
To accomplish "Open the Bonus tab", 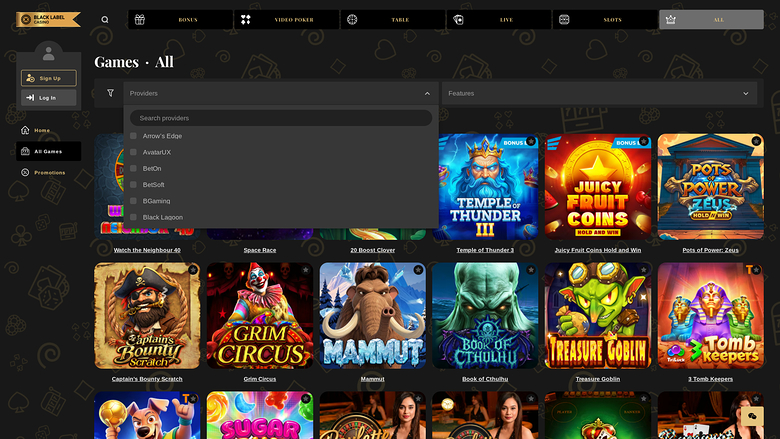I will (x=181, y=19).
